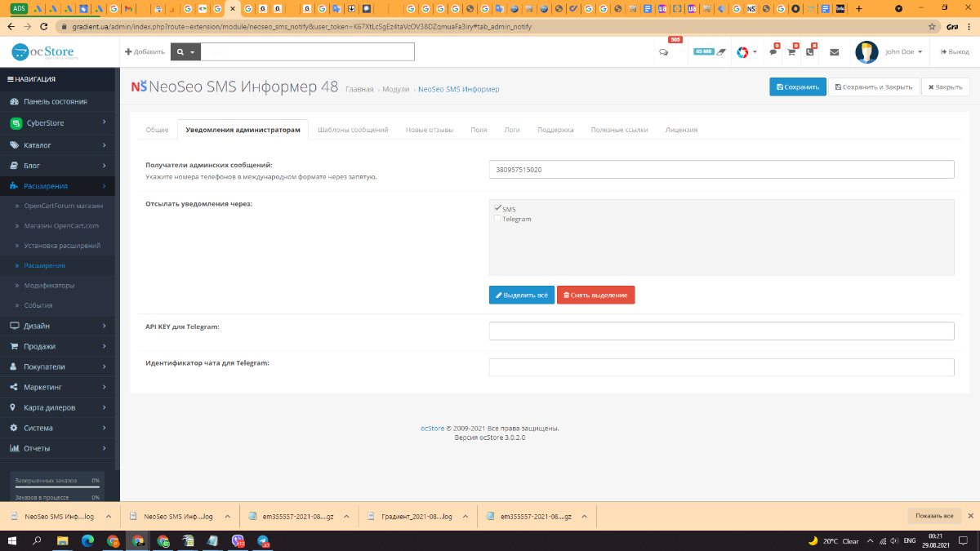Open File Explorer from the taskbar
This screenshot has height=551, width=980.
click(62, 540)
